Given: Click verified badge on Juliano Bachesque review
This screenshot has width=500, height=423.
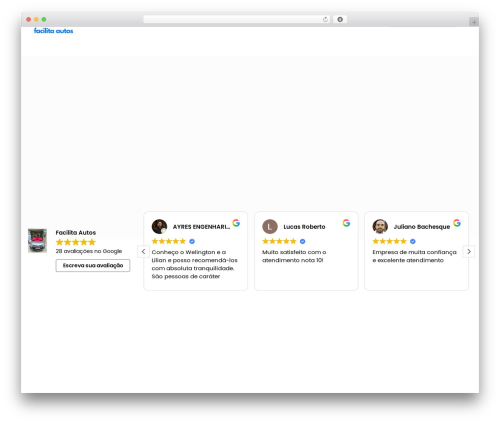Looking at the screenshot, I should [x=413, y=241].
